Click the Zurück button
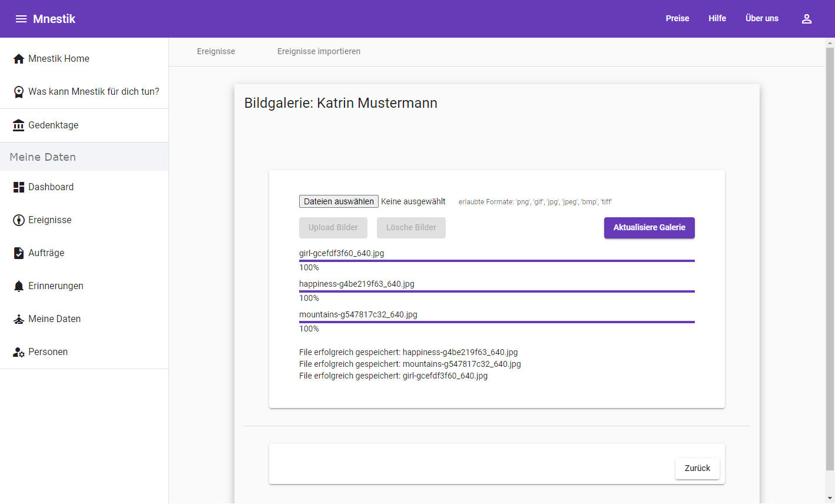 (x=697, y=469)
